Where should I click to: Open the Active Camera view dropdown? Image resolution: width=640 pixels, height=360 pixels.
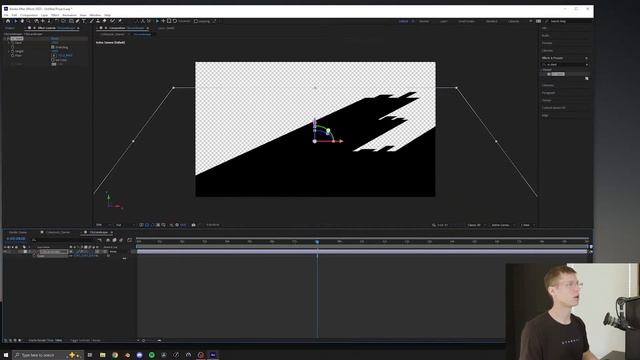(503, 225)
